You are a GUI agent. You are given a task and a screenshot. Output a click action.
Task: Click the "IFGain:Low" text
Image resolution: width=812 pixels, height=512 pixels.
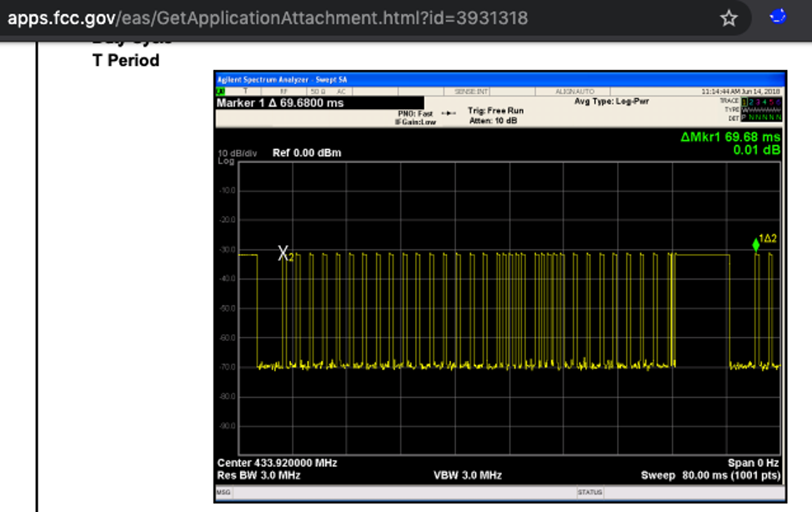[415, 123]
